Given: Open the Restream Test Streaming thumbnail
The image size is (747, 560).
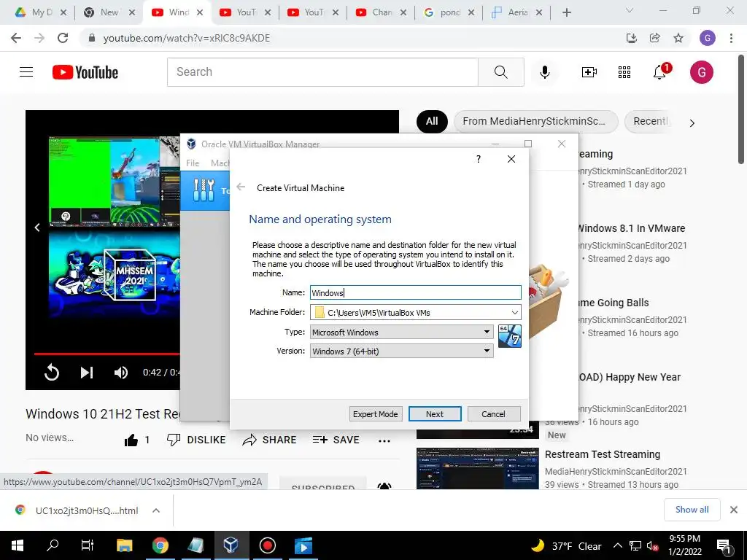Looking at the screenshot, I should [x=477, y=469].
